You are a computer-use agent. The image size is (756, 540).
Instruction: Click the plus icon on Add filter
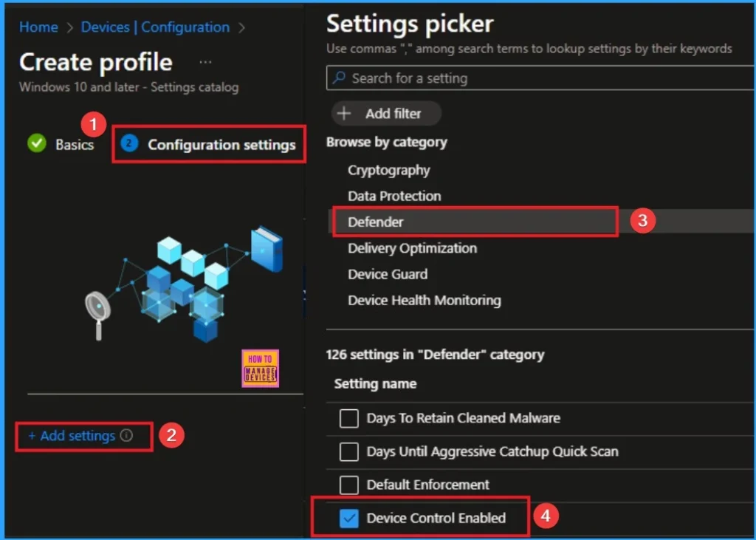pos(344,113)
